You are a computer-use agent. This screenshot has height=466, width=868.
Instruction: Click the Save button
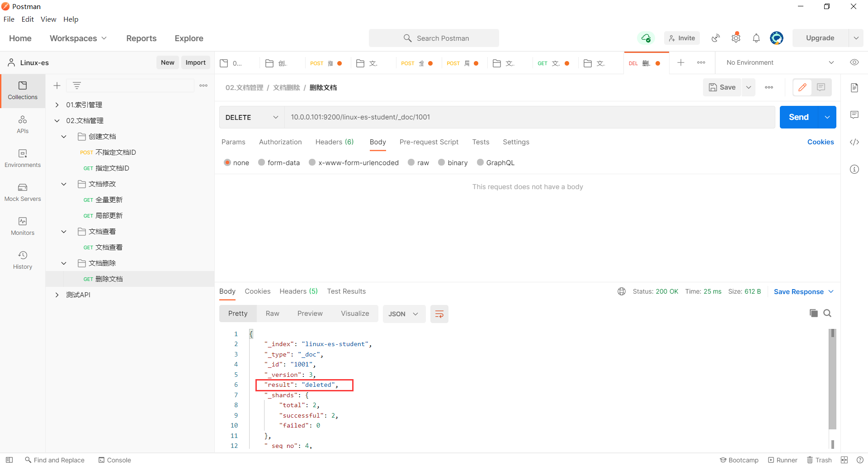click(722, 87)
